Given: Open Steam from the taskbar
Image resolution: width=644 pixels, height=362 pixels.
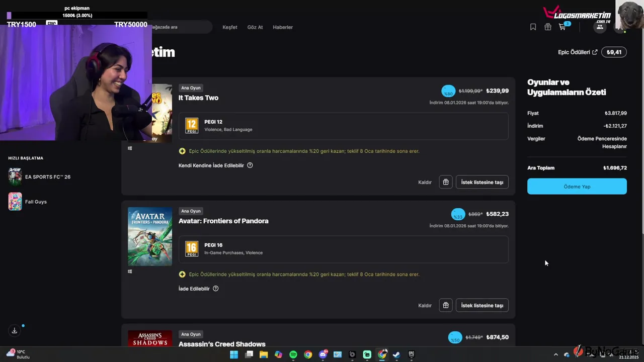Looking at the screenshot, I should tap(396, 354).
